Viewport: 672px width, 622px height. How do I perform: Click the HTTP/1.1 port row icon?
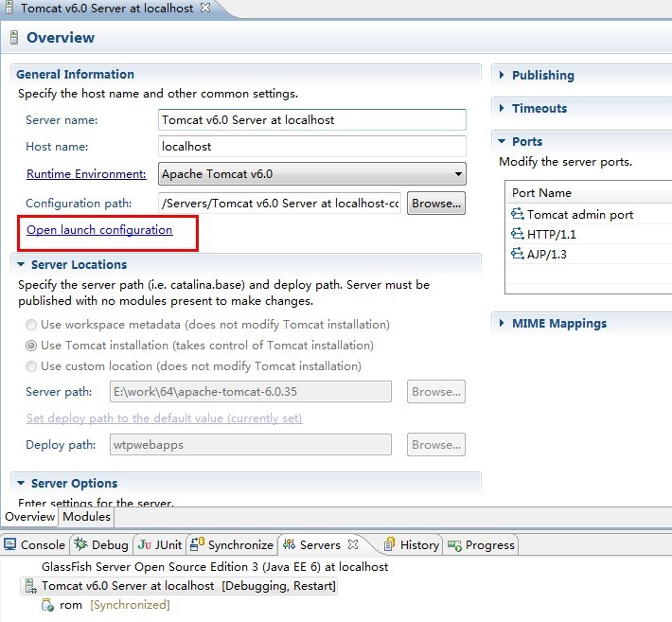[x=518, y=234]
